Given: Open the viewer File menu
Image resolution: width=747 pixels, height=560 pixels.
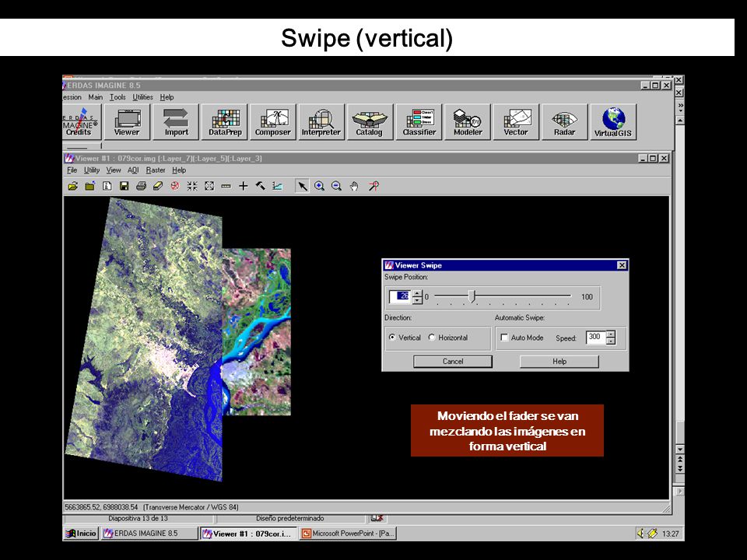Looking at the screenshot, I should [72, 170].
